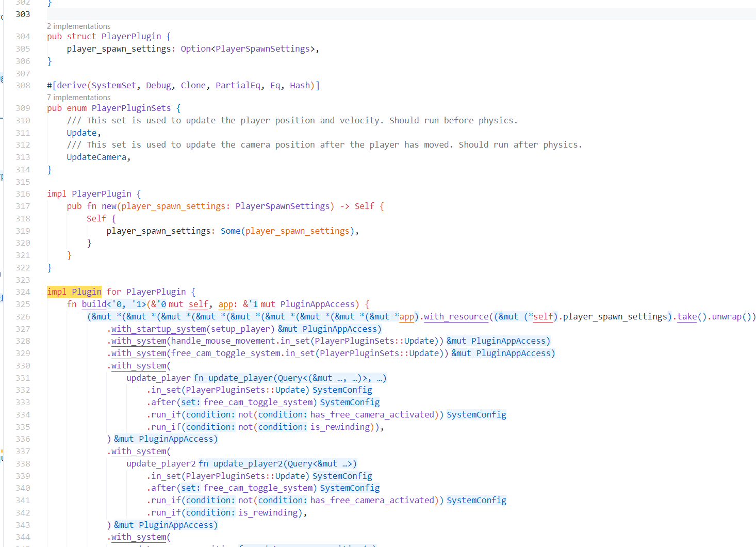The height and width of the screenshot is (547, 756).
Task: Click Clone in the derive attribute
Action: coord(193,86)
